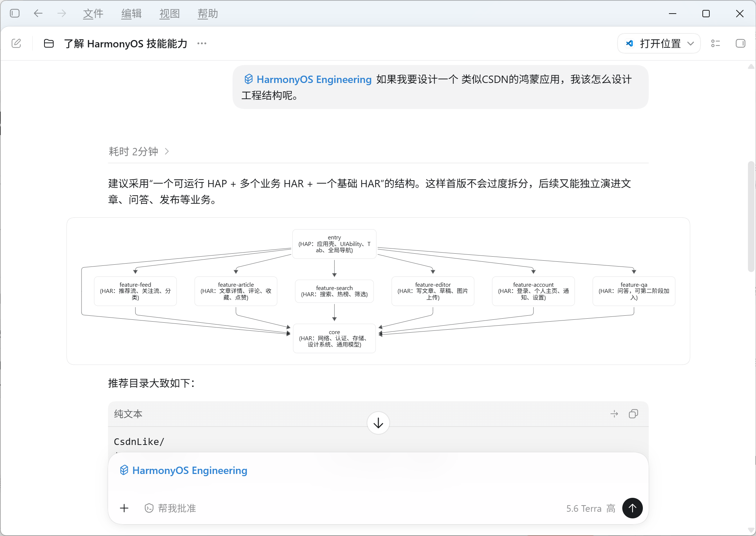Select the feature-editor diagram node
Image resolution: width=756 pixels, height=536 pixels.
[433, 291]
